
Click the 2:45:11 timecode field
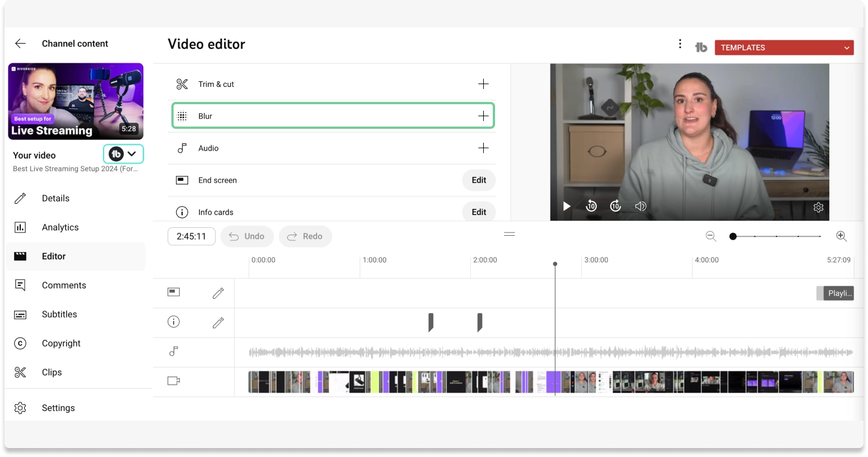[192, 236]
